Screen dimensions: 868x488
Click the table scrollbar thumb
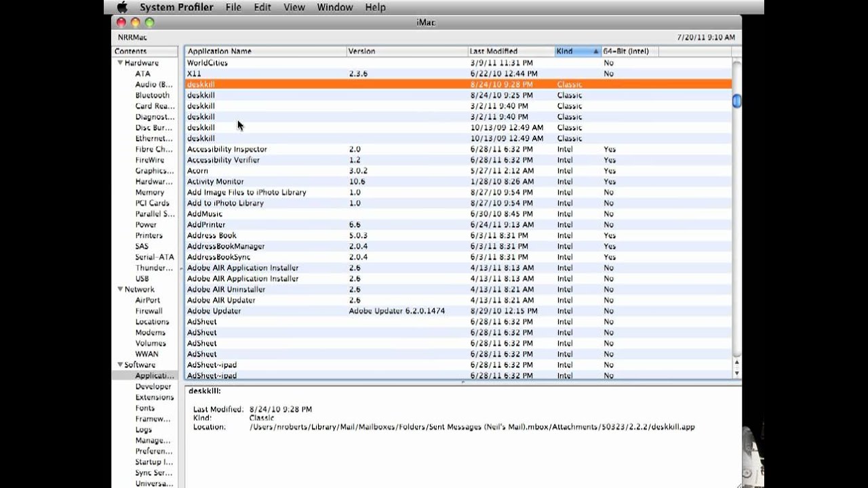736,101
